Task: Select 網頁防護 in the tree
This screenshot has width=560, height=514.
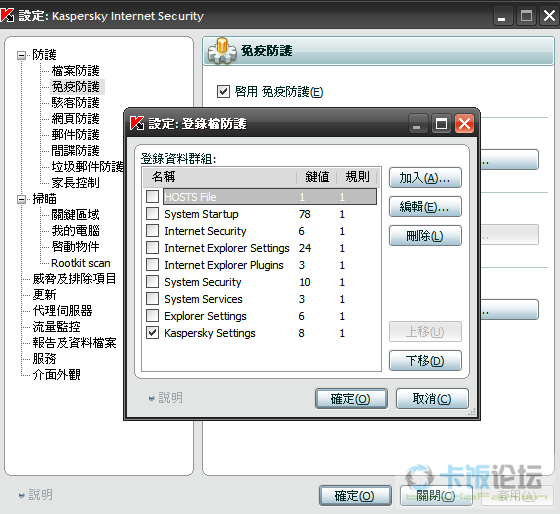Action: click(x=75, y=119)
